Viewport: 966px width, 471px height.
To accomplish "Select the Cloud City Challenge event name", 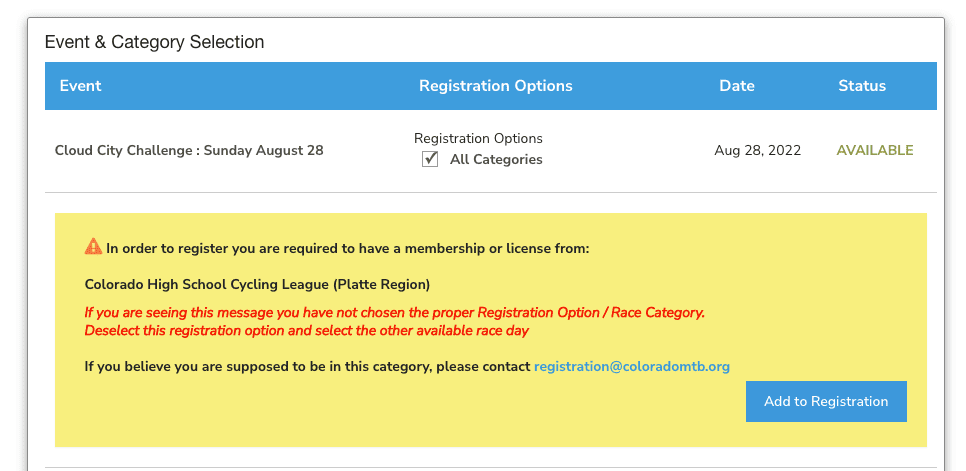I will pyautogui.click(x=189, y=150).
